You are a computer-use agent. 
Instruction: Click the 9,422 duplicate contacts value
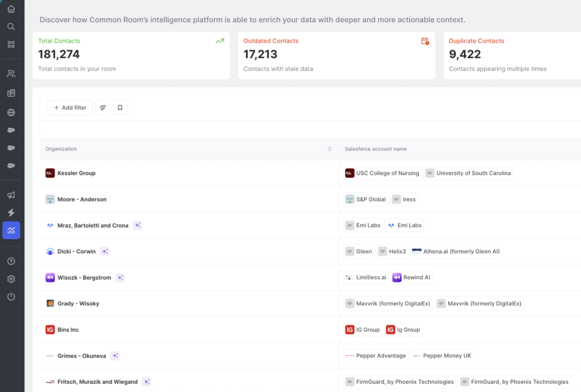[465, 54]
